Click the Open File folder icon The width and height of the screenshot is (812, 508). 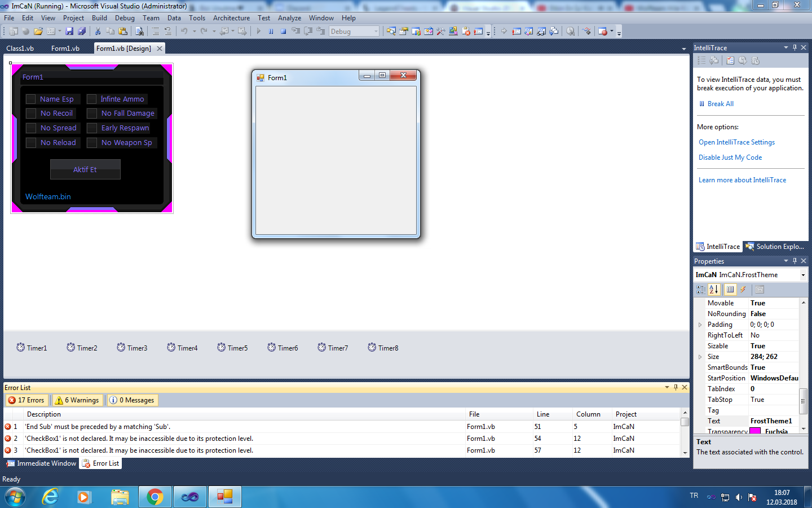[x=38, y=32]
